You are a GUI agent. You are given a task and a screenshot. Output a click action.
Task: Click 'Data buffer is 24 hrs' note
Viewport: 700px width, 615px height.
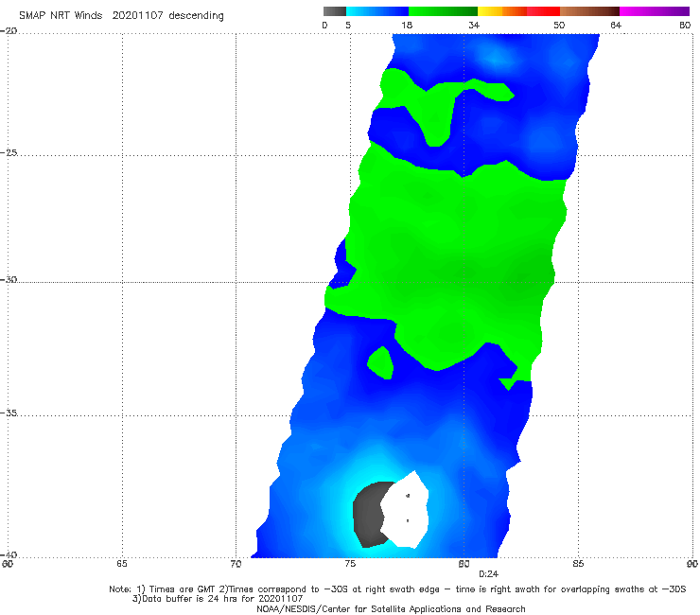(218, 599)
